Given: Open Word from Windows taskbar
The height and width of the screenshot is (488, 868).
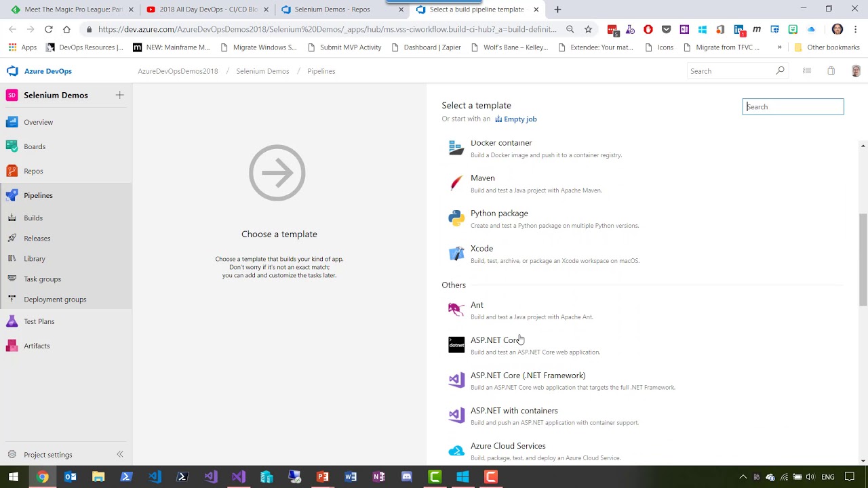Looking at the screenshot, I should pos(351,477).
